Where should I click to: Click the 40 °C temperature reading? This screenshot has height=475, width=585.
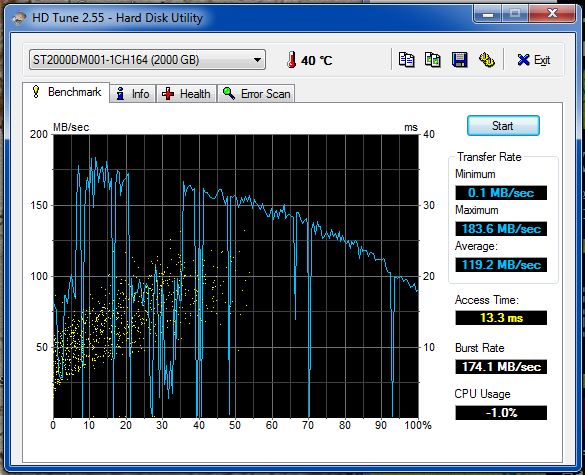316,60
